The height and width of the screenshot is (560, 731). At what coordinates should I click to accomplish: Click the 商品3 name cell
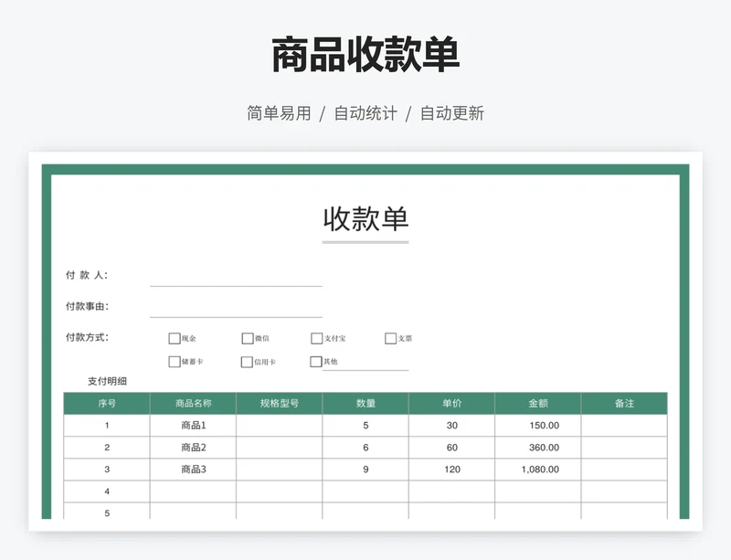(193, 470)
